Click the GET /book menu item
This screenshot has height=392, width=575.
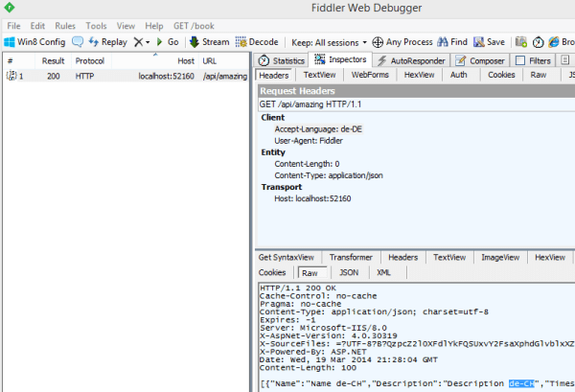click(193, 25)
